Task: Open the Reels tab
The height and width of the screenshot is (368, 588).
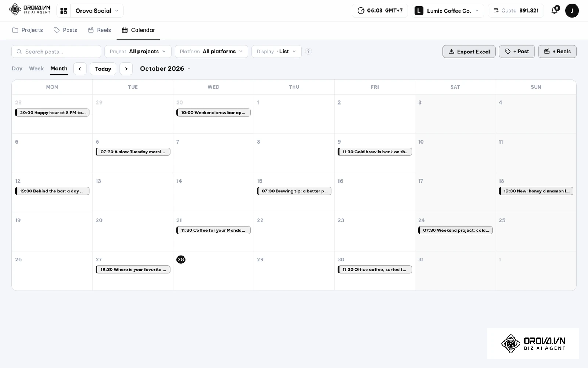Action: click(100, 30)
